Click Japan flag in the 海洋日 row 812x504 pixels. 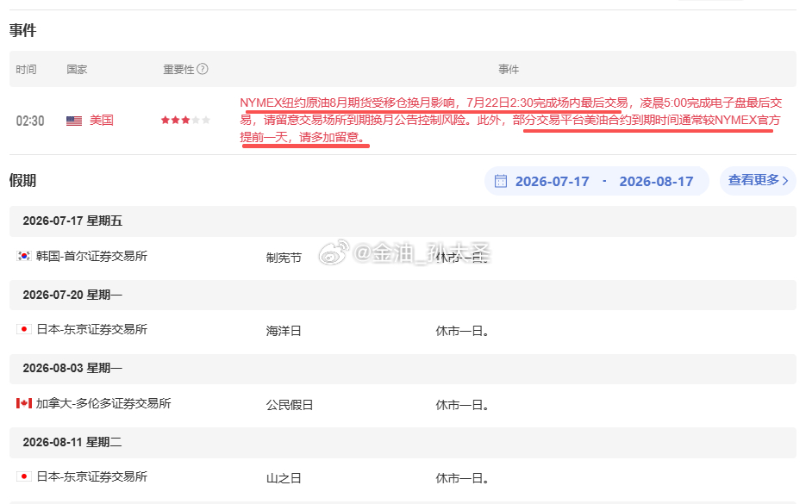[x=24, y=329]
